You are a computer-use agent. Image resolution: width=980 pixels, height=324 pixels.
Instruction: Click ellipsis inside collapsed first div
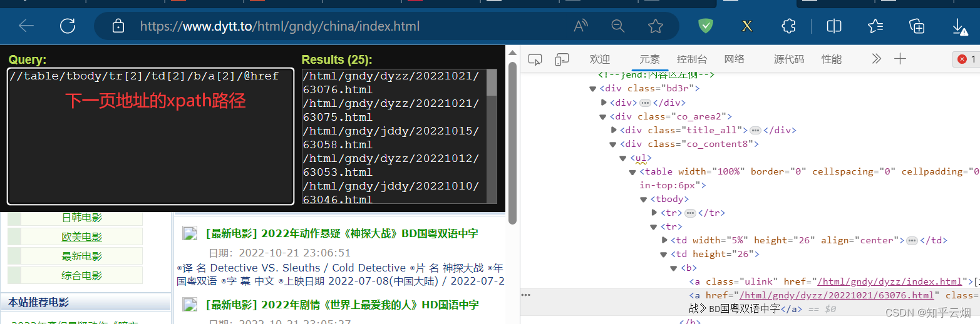click(x=645, y=103)
